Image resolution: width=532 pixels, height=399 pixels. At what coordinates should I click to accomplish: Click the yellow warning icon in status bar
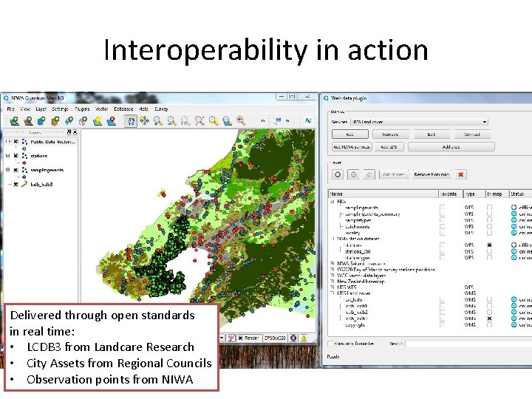[304, 338]
